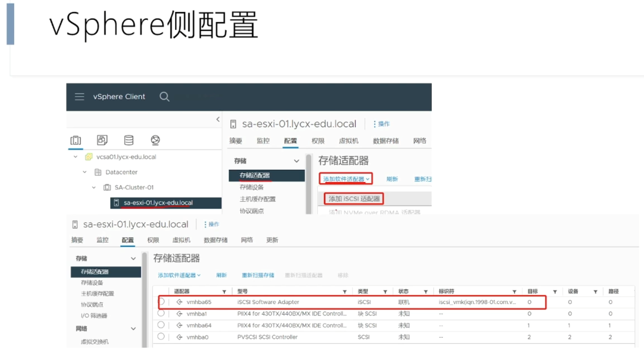This screenshot has width=644, height=354.
Task: Select the vmhba1 radio button
Action: pos(161,313)
